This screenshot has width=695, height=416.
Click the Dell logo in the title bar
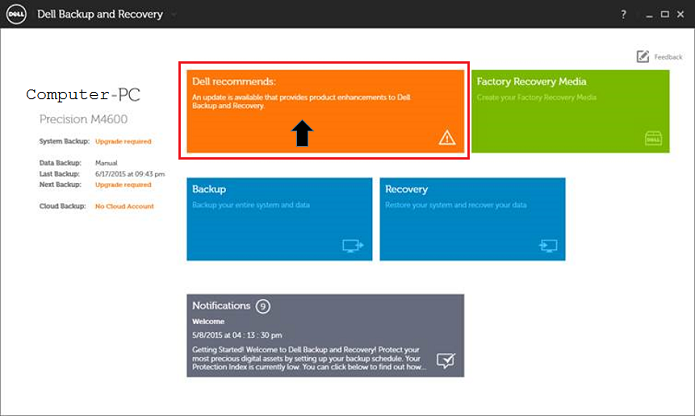point(18,15)
